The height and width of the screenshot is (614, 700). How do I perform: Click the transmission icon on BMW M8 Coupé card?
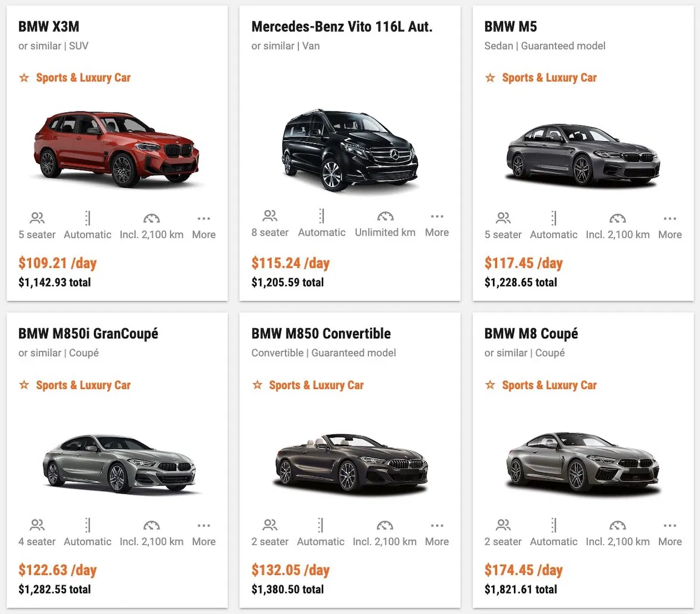[x=554, y=525]
